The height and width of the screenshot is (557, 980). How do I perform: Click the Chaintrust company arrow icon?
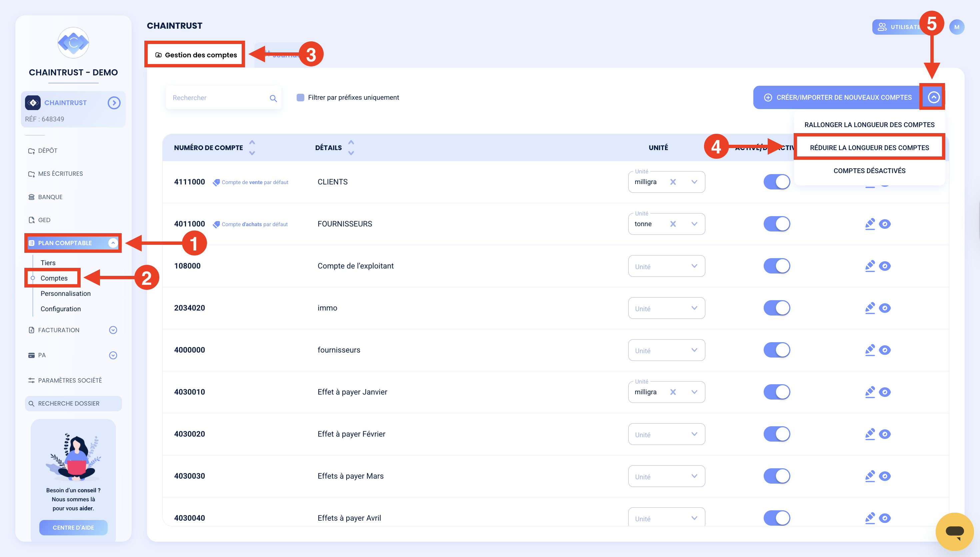pyautogui.click(x=114, y=102)
